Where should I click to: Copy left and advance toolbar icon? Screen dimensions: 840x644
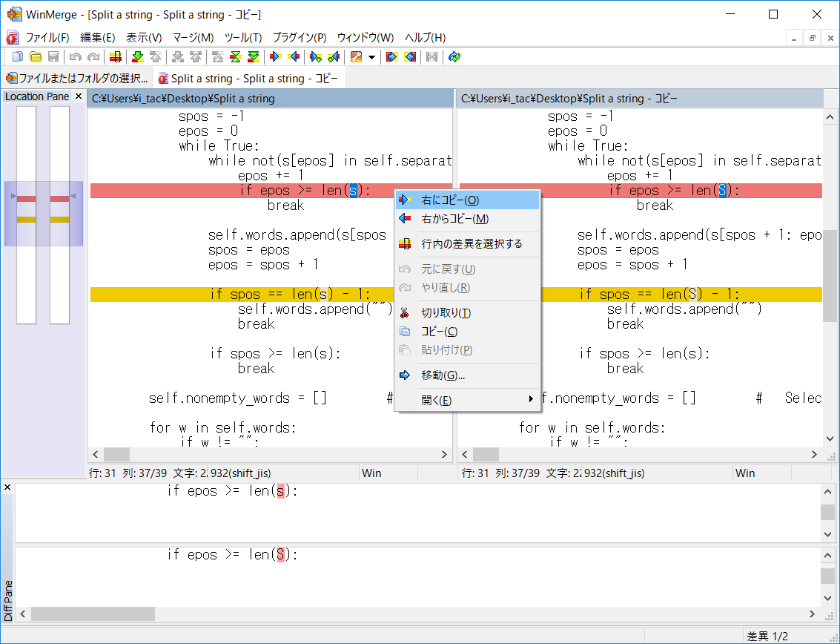334,56
